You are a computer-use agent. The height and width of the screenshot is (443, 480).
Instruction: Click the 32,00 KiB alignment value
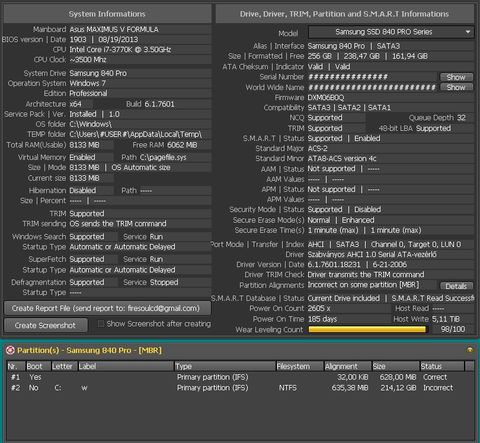[x=353, y=377]
